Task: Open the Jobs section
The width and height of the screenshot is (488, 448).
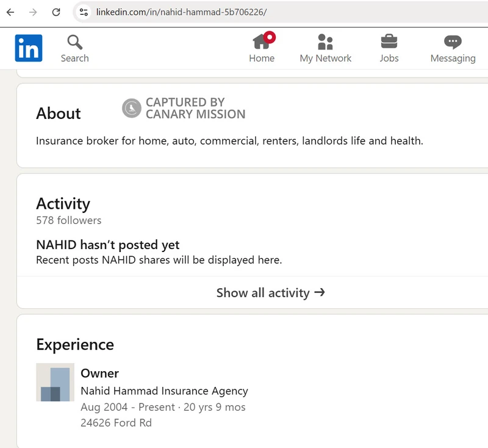Action: click(389, 49)
